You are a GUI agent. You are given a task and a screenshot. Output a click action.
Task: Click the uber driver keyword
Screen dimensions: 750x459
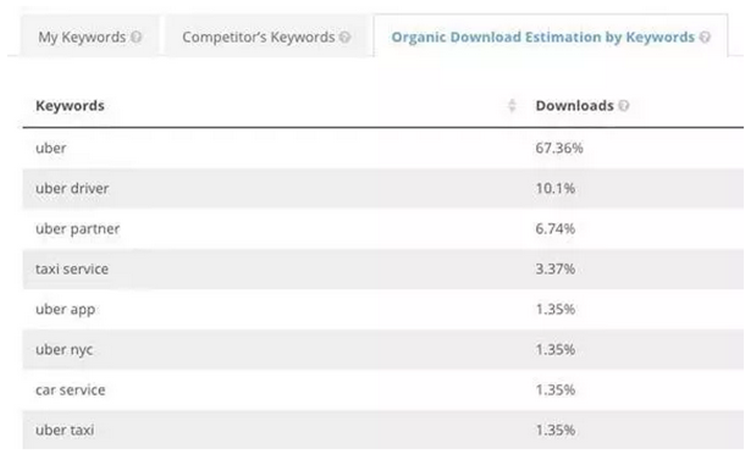72,189
